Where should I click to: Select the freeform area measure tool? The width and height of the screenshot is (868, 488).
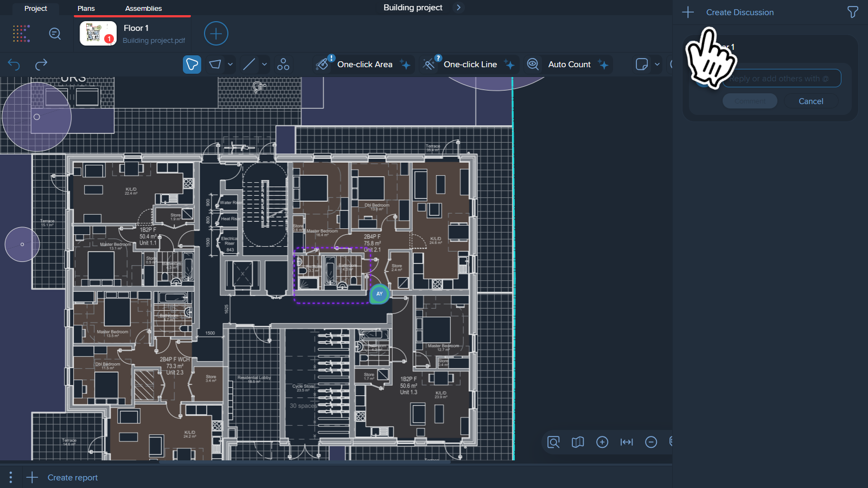point(192,65)
